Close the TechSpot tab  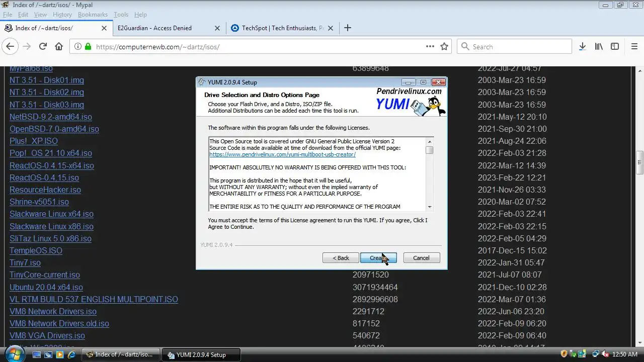(x=331, y=28)
